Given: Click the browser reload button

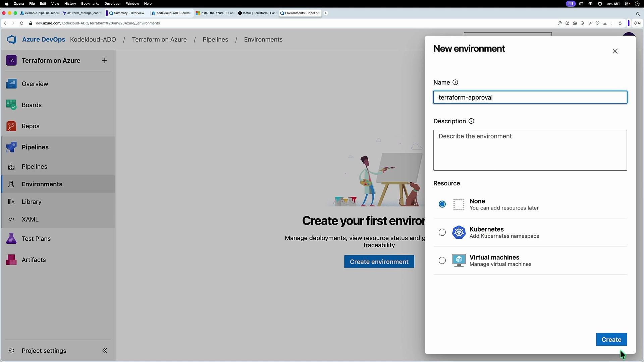Looking at the screenshot, I should (21, 23).
